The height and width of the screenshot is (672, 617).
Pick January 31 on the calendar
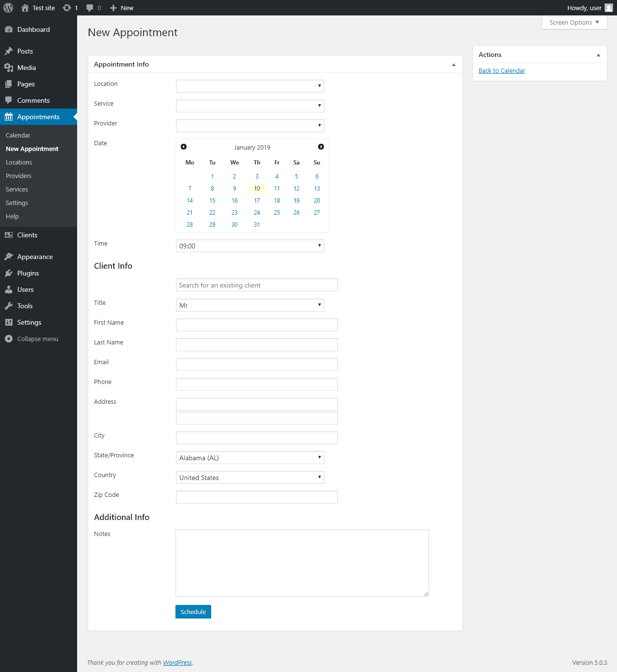[x=257, y=225]
